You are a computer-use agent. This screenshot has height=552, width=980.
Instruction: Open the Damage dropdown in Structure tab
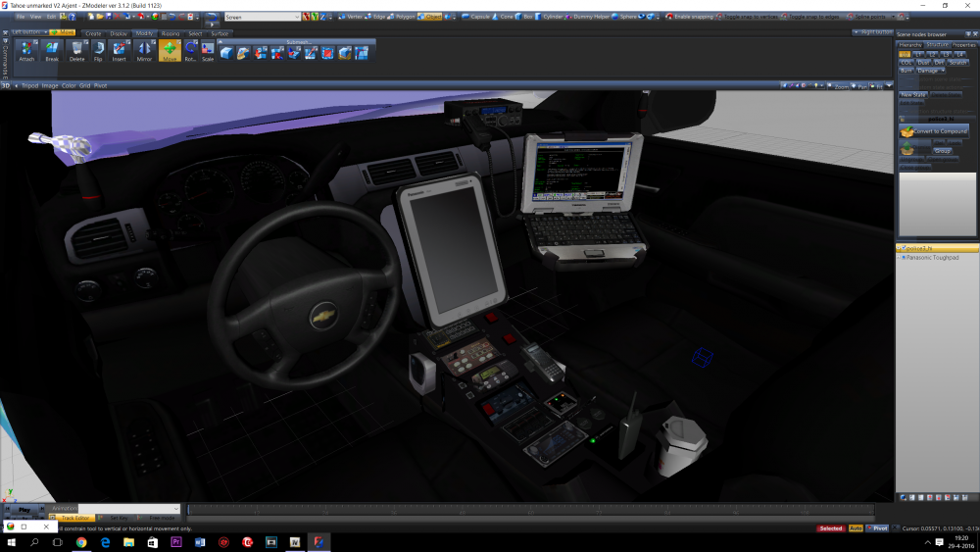[x=931, y=71]
